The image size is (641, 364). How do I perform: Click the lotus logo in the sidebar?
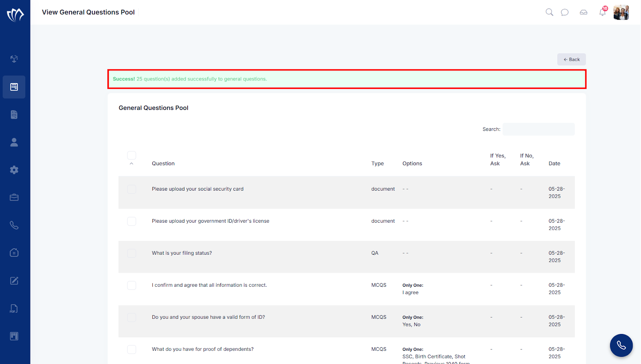point(15,15)
